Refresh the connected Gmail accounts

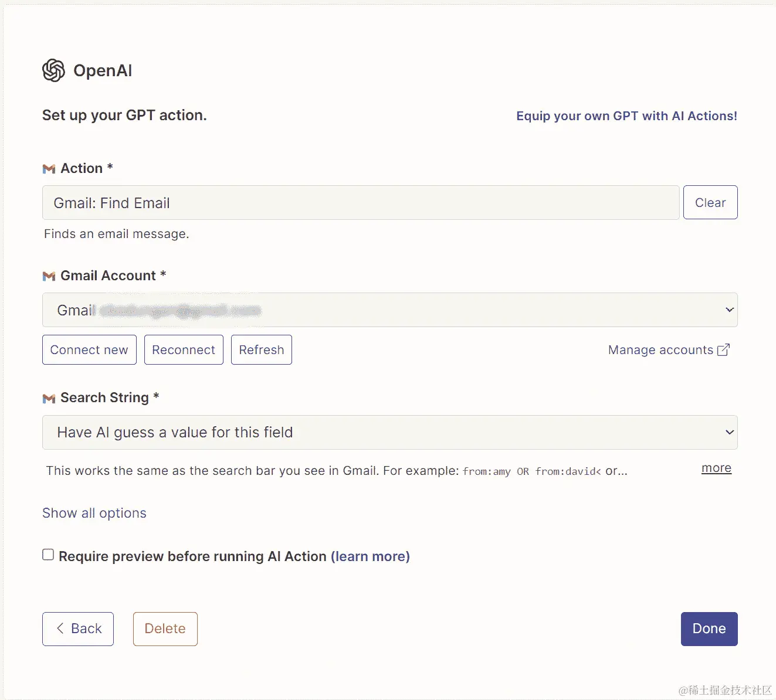[261, 349]
